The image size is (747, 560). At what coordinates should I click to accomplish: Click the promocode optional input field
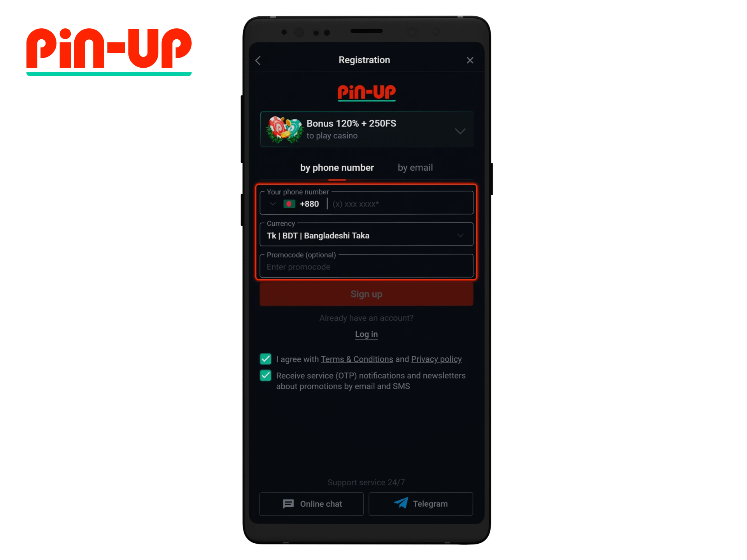[x=366, y=266]
